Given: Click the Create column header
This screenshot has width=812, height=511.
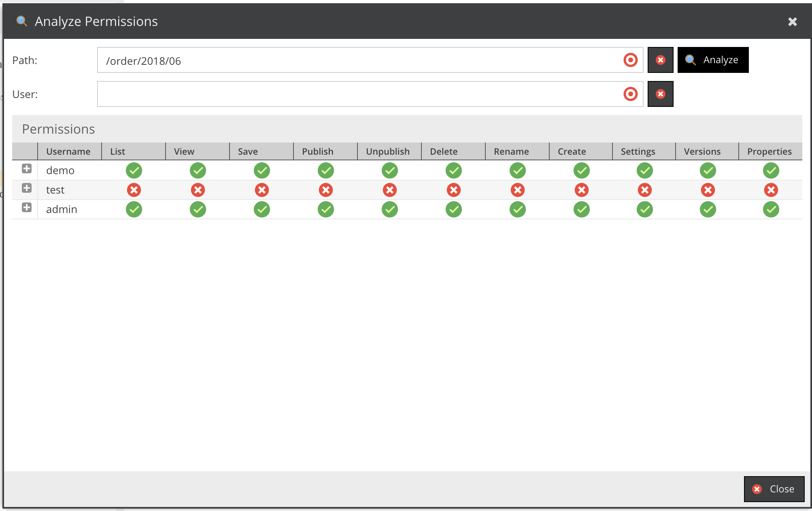Looking at the screenshot, I should [580, 151].
